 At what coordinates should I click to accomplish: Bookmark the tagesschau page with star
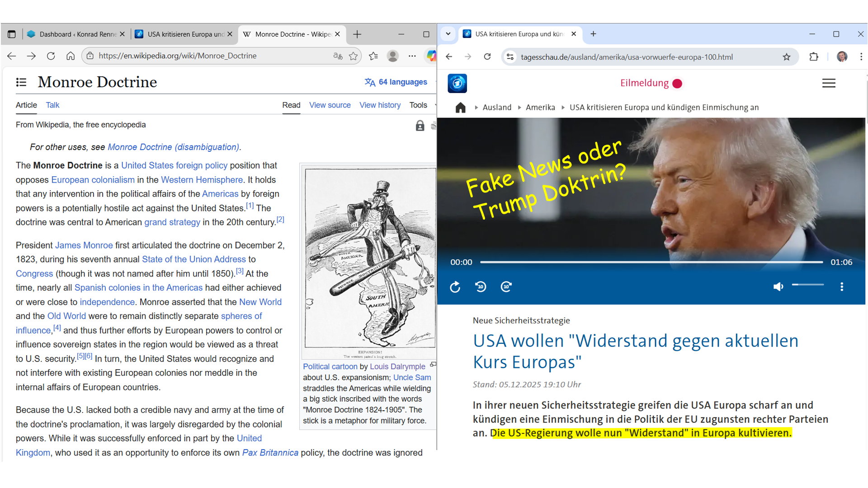787,57
